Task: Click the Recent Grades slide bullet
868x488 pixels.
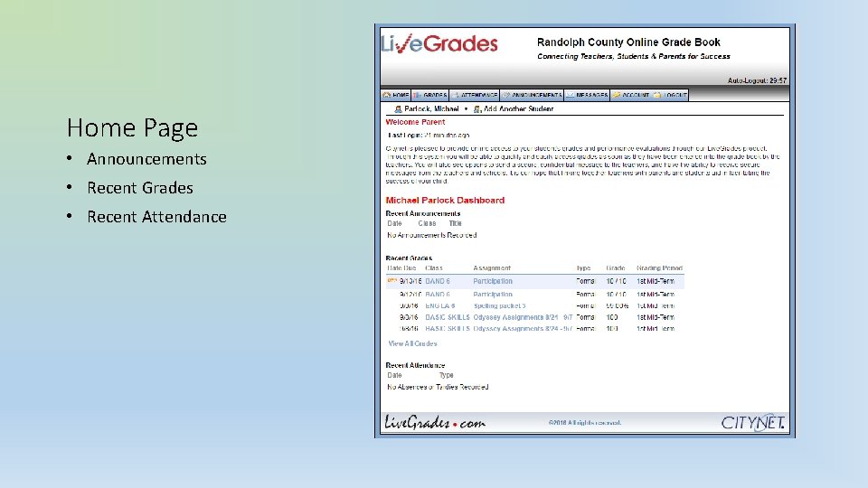Action: (x=140, y=188)
